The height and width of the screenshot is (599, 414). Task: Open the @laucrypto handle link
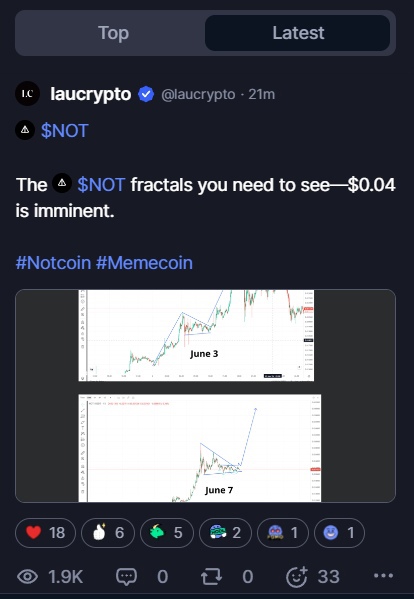198,94
